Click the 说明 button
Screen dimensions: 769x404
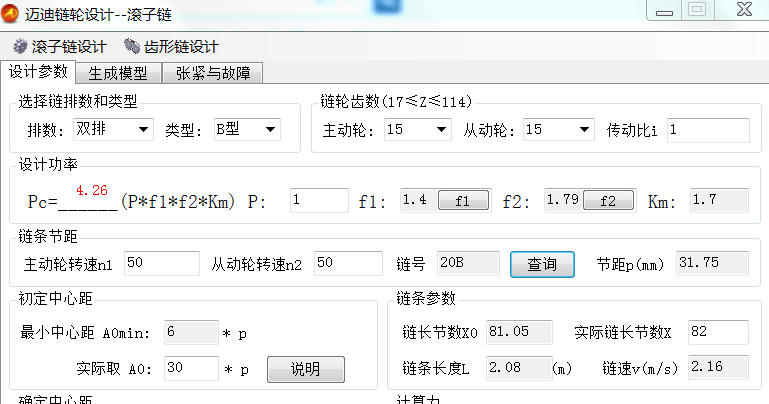click(306, 369)
